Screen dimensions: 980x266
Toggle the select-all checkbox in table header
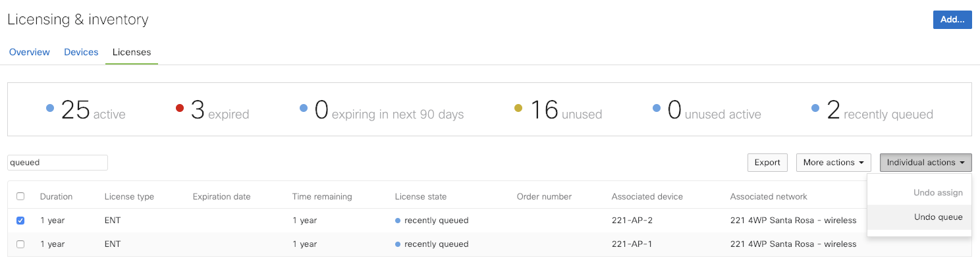(x=20, y=196)
